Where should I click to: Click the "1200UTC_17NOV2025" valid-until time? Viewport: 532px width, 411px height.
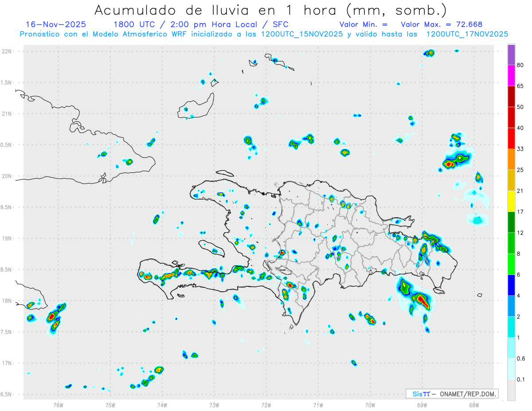point(467,34)
